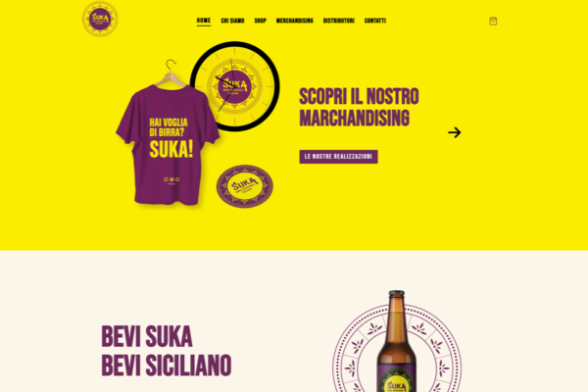Click the Suka wall clock image

[x=235, y=86]
